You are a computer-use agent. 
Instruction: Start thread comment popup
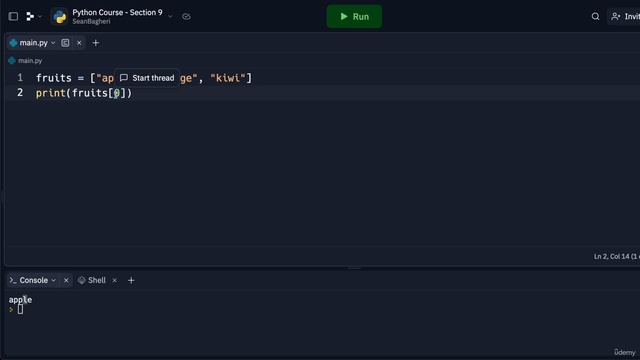tap(147, 78)
